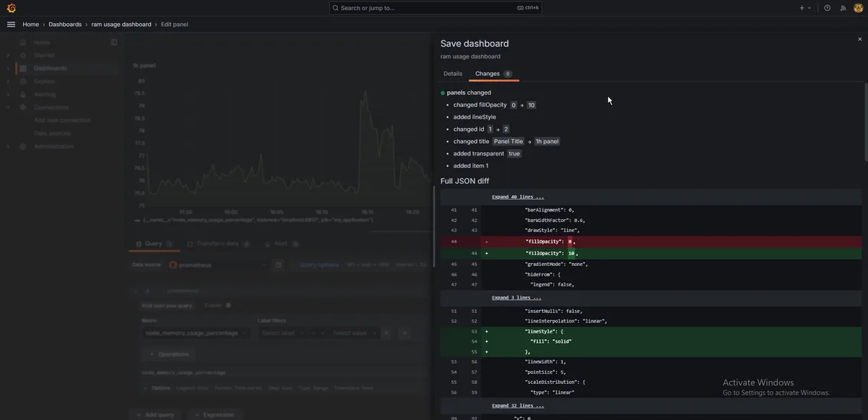Open the news feed RSS icon

coord(843,8)
